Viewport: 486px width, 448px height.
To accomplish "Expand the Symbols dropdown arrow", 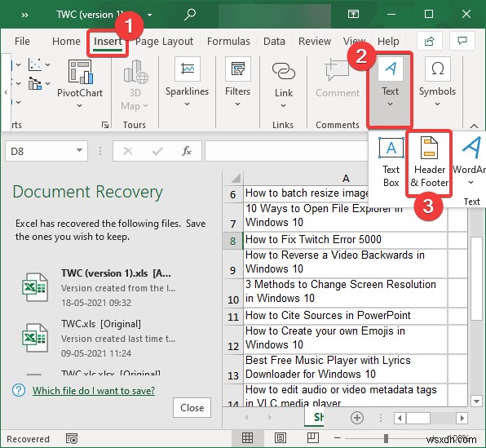I will 437,104.
